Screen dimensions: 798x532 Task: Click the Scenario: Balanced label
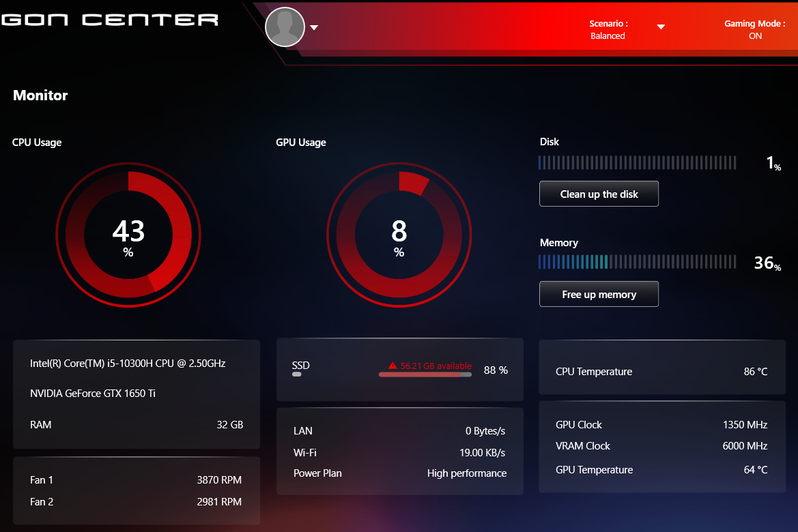[608, 29]
